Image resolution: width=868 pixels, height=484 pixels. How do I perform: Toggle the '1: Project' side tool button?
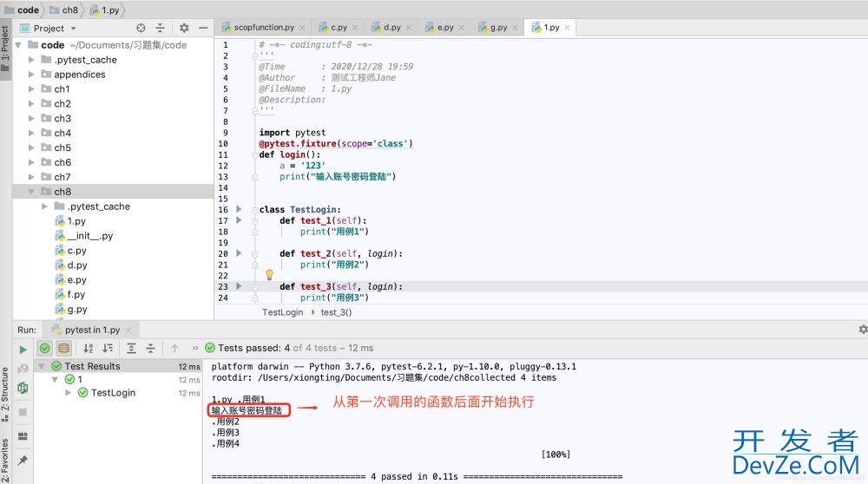pos(5,49)
